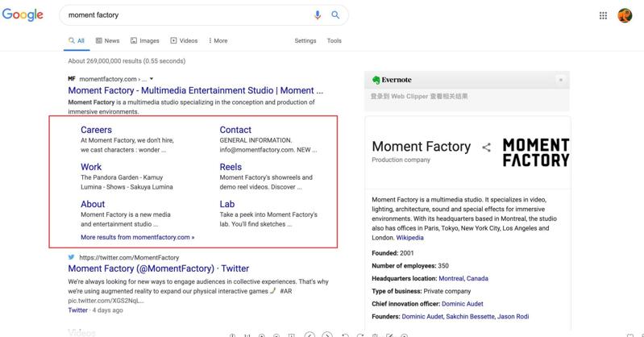Open the Google apps grid
This screenshot has height=337, width=644.
[603, 15]
